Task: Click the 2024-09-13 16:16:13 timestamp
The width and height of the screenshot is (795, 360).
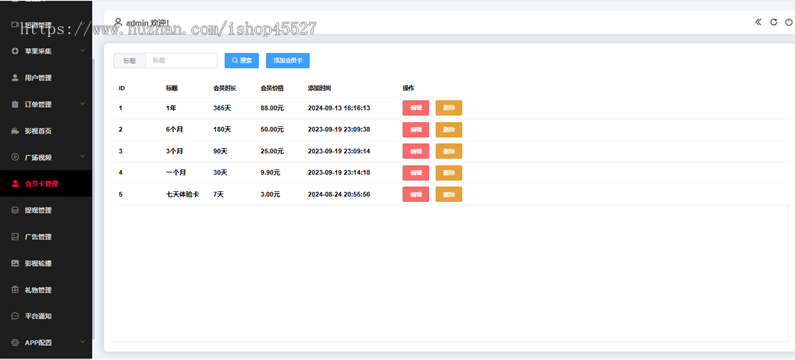Action: tap(339, 108)
